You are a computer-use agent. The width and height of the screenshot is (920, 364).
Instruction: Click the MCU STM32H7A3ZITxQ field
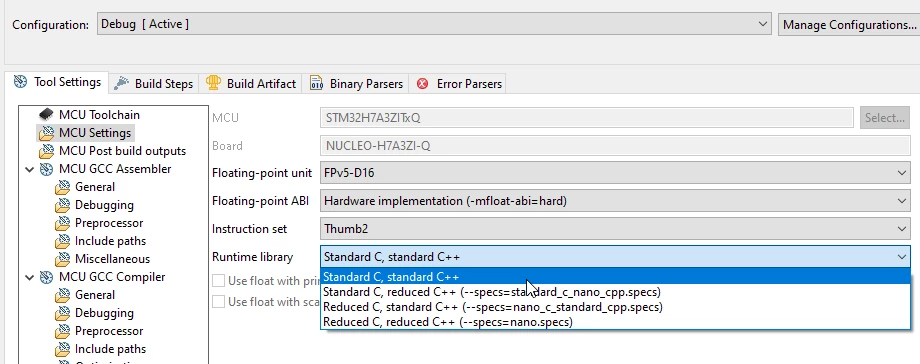click(x=587, y=117)
